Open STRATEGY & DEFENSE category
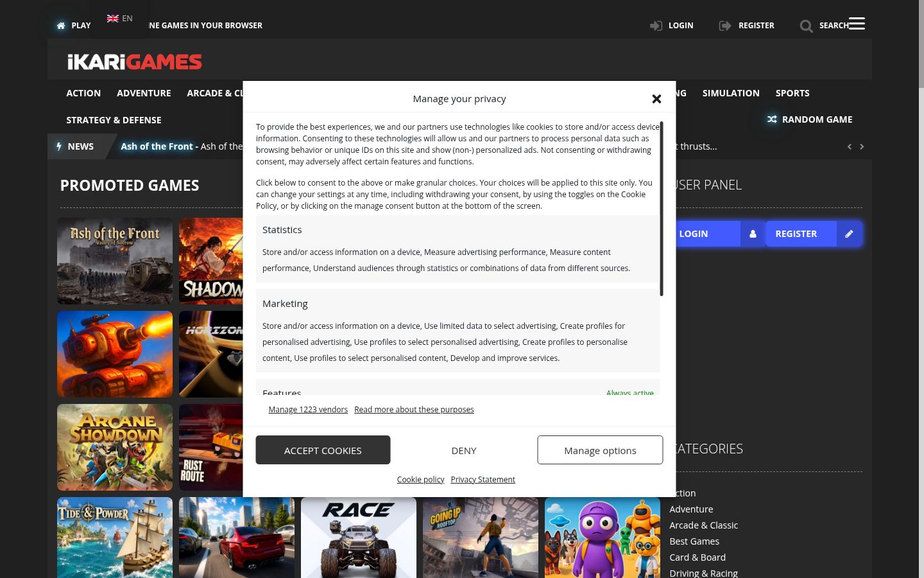Screen dimensions: 924x578 [114, 120]
